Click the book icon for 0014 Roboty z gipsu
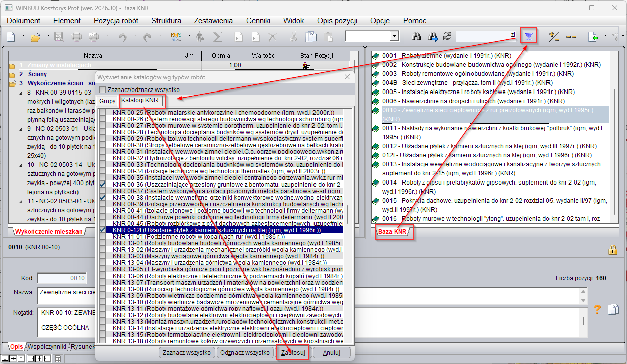The height and width of the screenshot is (364, 627). (376, 183)
